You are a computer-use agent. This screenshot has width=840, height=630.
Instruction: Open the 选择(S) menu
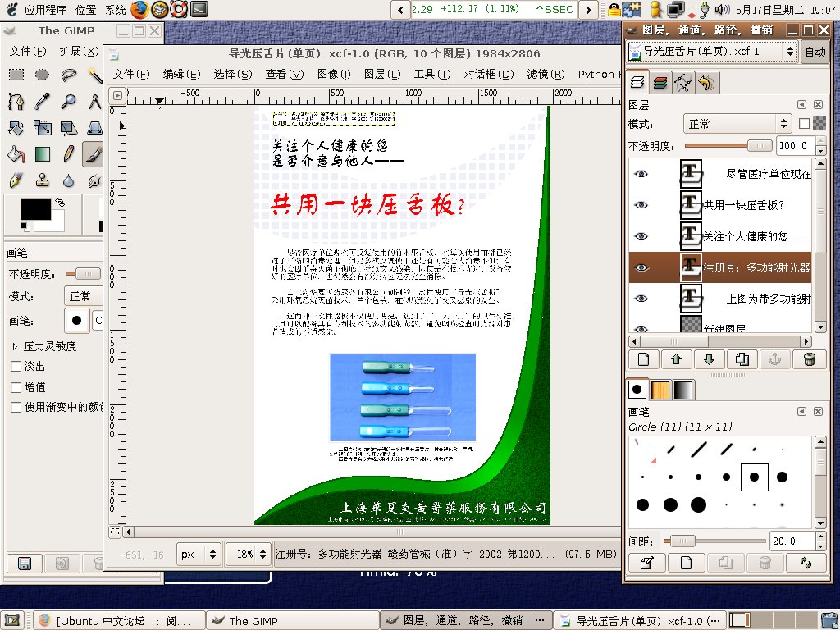pyautogui.click(x=232, y=74)
